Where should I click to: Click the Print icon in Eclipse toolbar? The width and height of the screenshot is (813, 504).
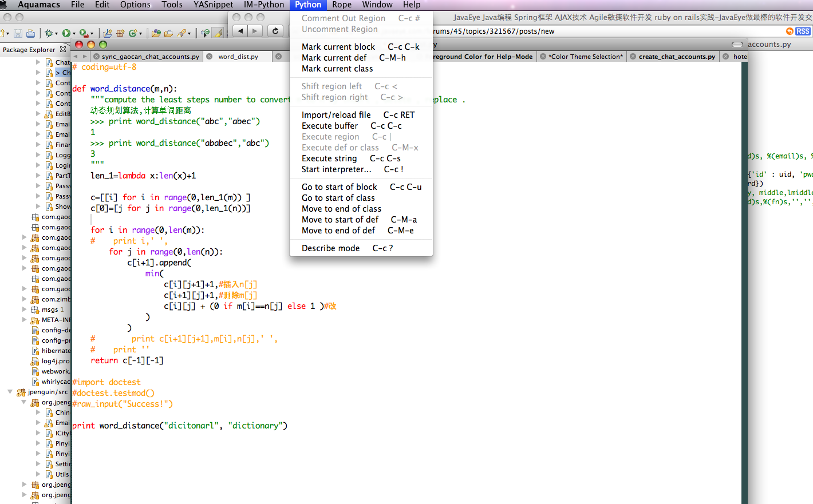pyautogui.click(x=30, y=34)
